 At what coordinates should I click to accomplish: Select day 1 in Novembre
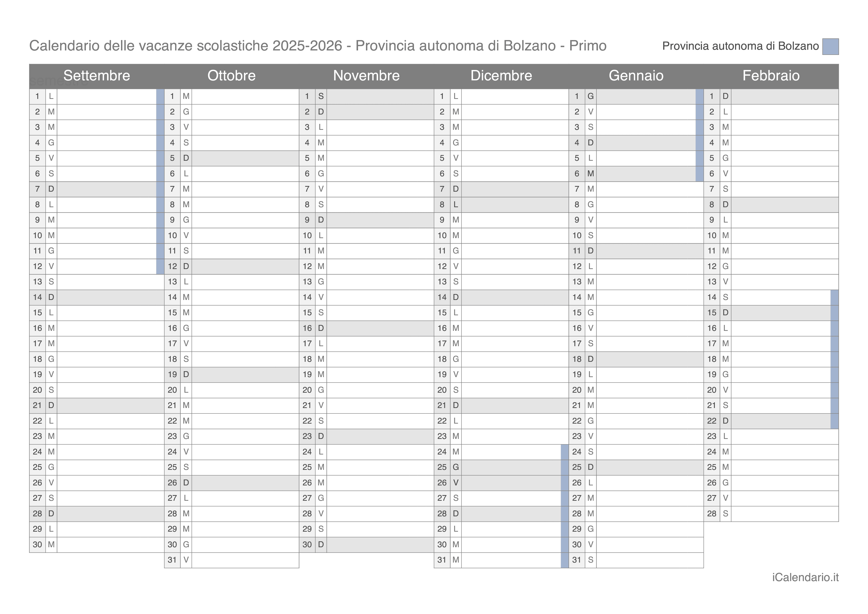click(x=308, y=96)
